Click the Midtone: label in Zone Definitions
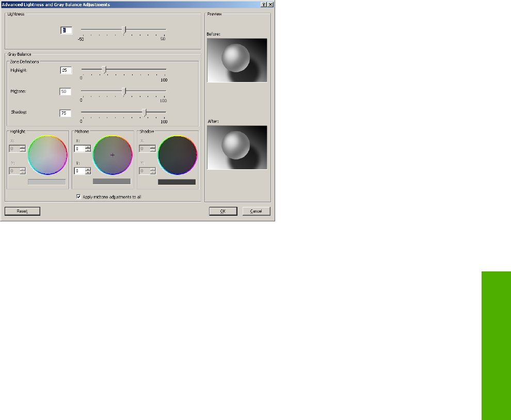 [x=18, y=91]
